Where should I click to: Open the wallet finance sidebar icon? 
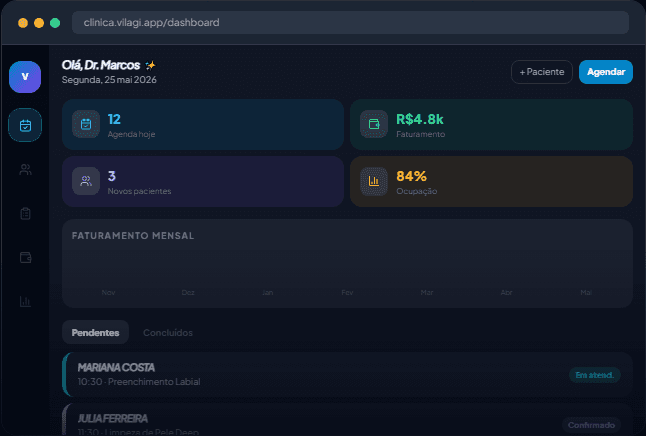tap(25, 258)
